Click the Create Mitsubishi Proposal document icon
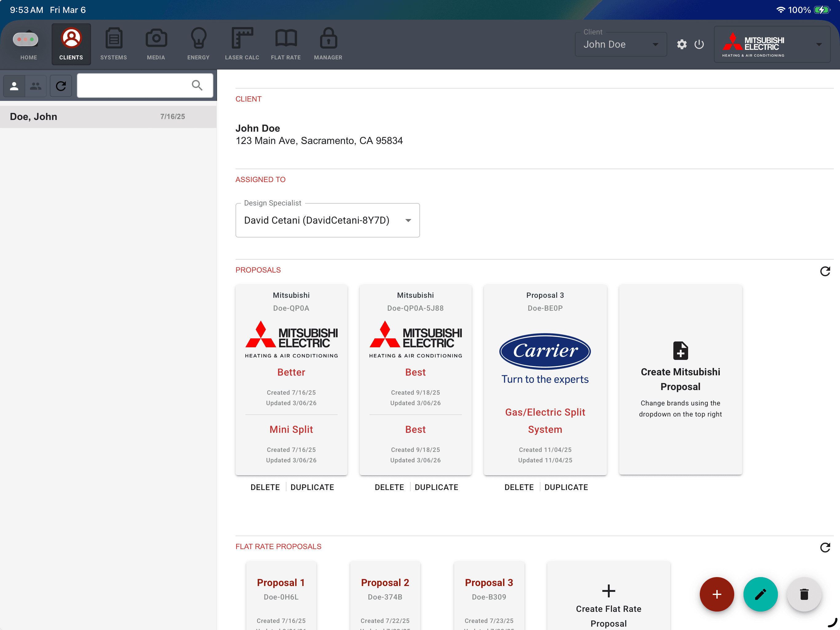 tap(680, 350)
